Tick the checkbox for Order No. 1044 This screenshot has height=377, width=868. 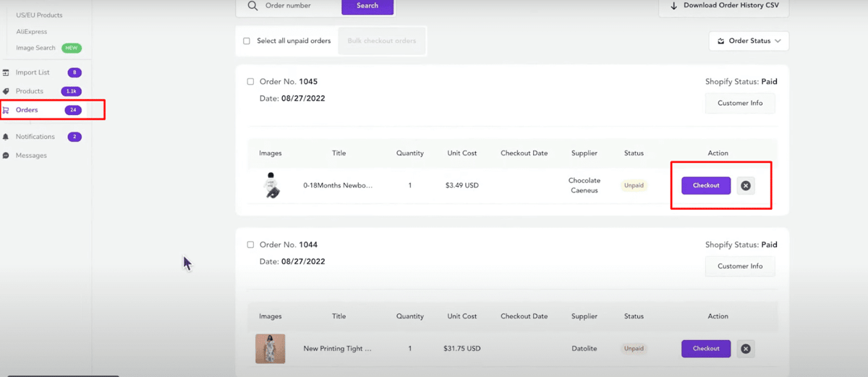pos(250,245)
